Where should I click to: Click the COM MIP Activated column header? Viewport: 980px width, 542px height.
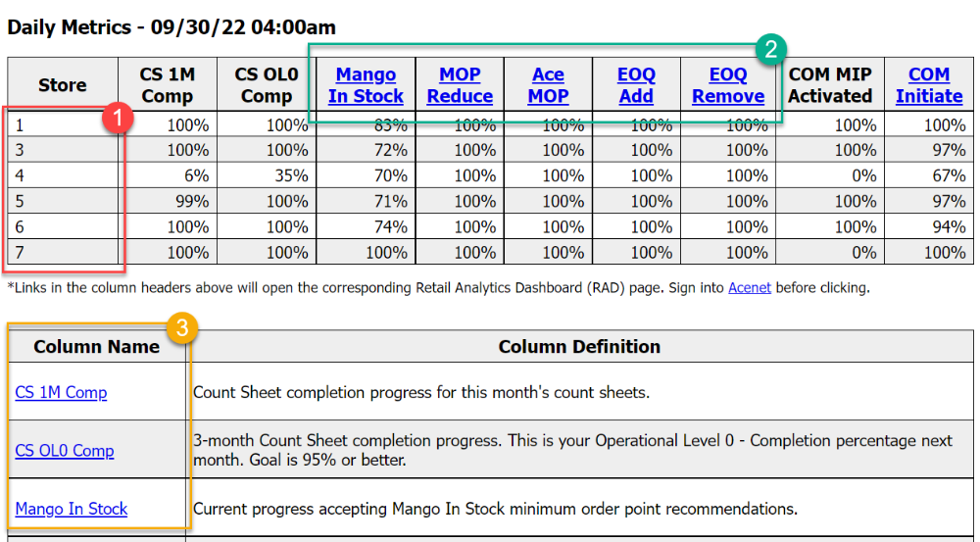pos(830,85)
